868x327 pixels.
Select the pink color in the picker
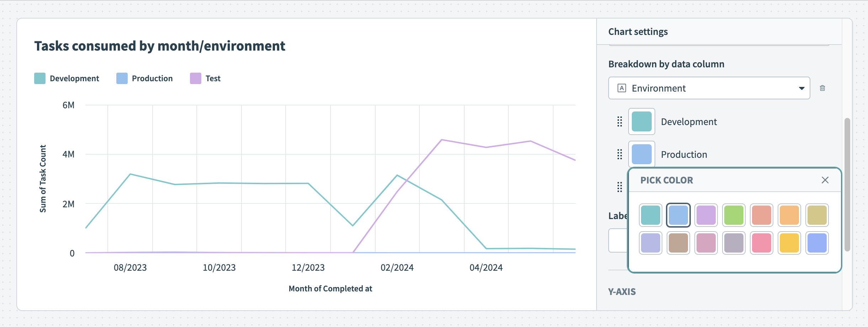[x=761, y=243]
